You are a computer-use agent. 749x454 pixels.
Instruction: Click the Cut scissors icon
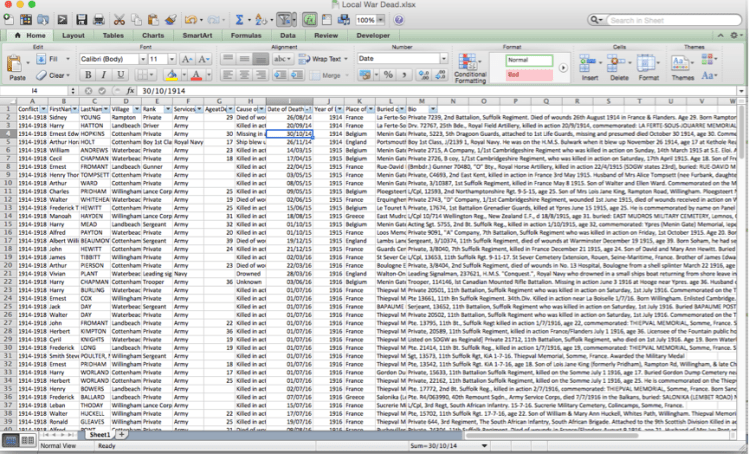[x=119, y=19]
